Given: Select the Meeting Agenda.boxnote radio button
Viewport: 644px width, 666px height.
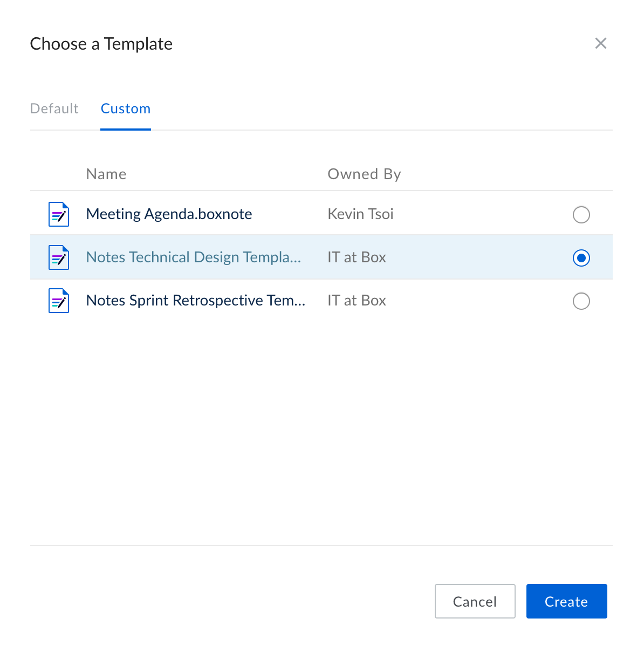Looking at the screenshot, I should [581, 215].
